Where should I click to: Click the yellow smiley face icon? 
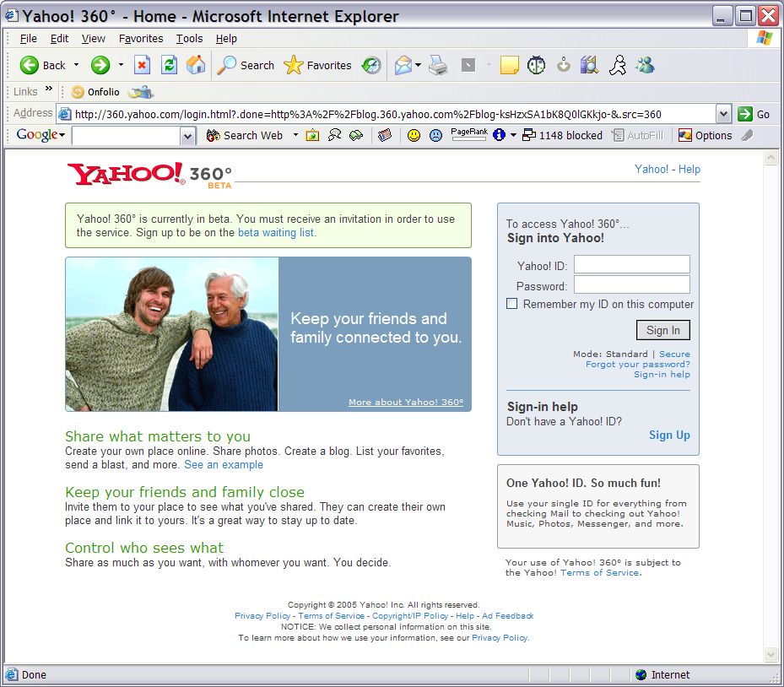point(414,135)
